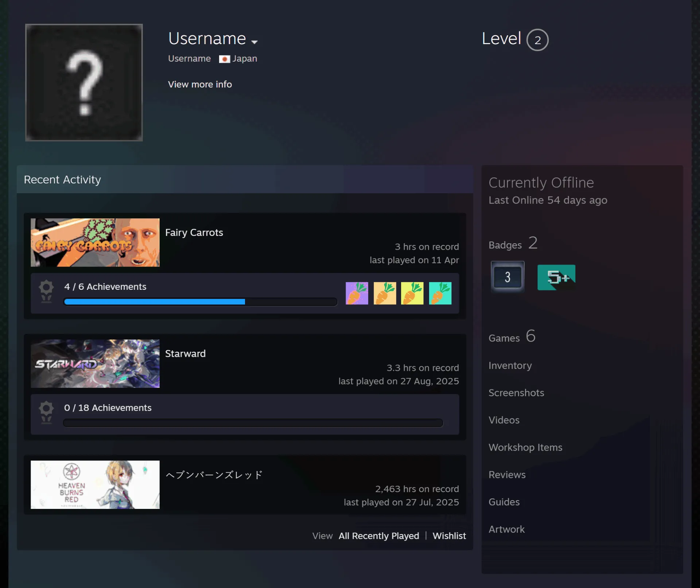Click last played on 11 Apr text
The image size is (700, 588).
coord(414,260)
